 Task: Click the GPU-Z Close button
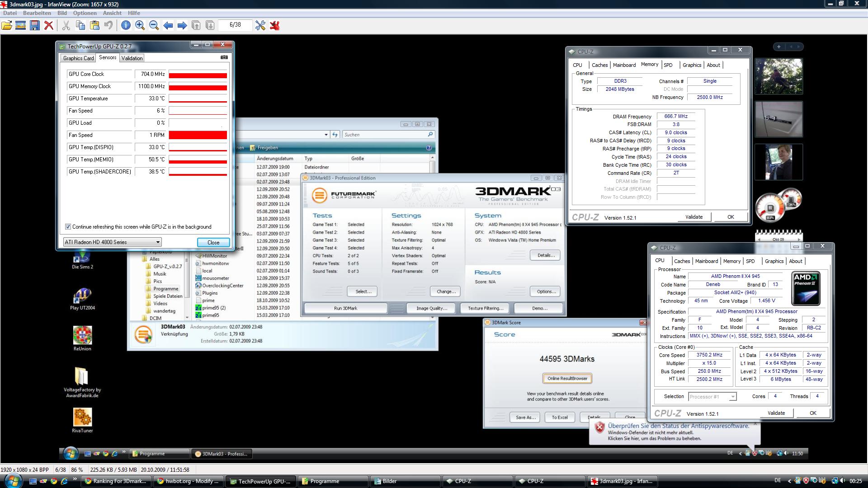coord(213,243)
